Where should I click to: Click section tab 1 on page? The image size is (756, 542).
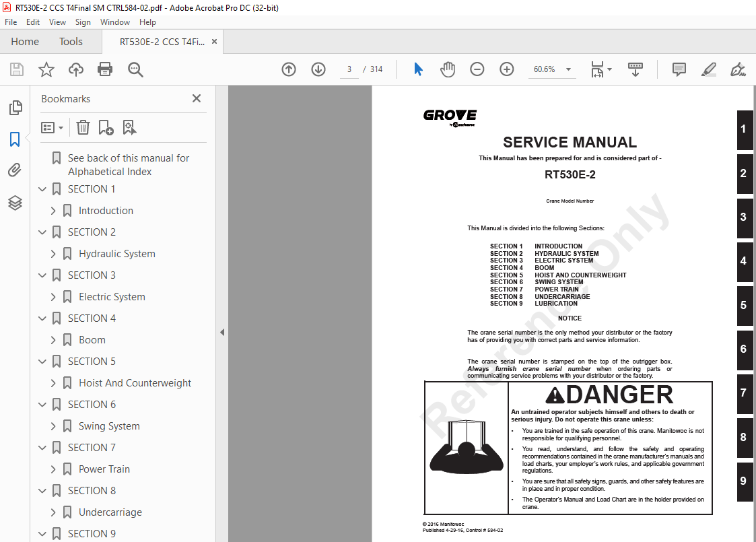point(745,129)
